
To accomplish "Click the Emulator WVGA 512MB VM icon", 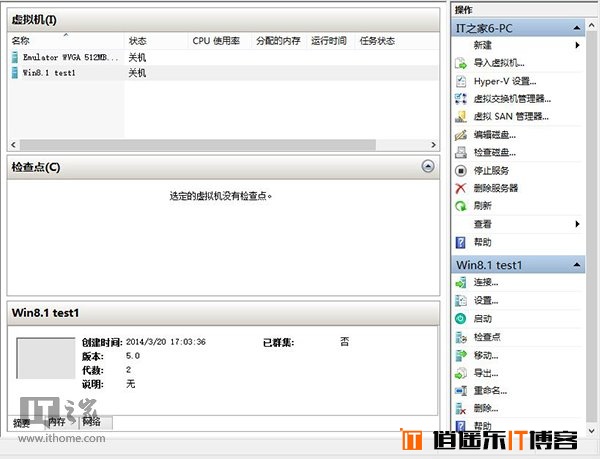I will [15, 57].
